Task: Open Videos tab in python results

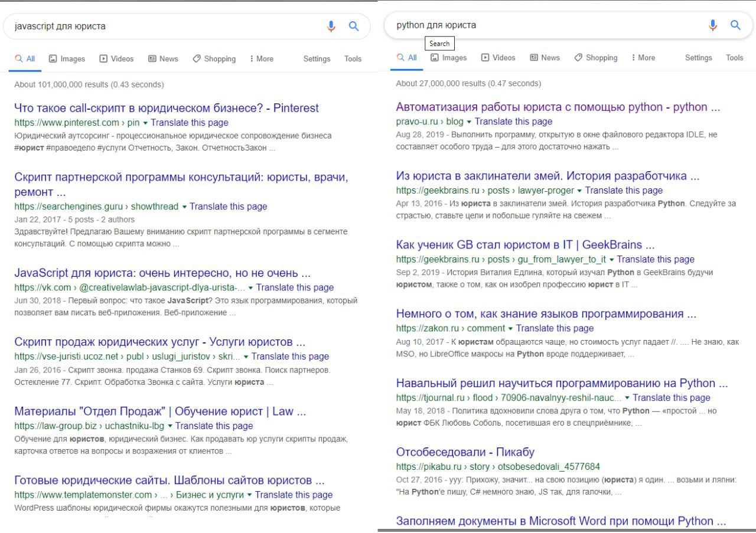Action: click(498, 57)
